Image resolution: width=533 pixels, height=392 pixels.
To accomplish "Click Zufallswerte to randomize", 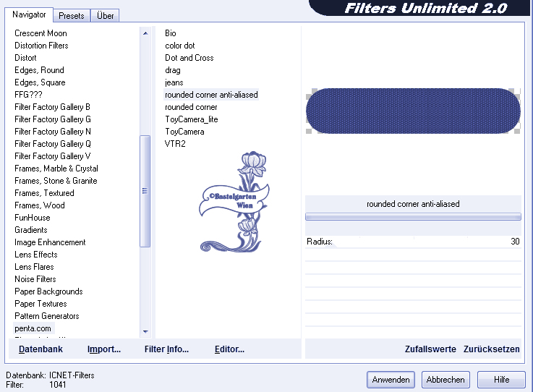I will 430,349.
